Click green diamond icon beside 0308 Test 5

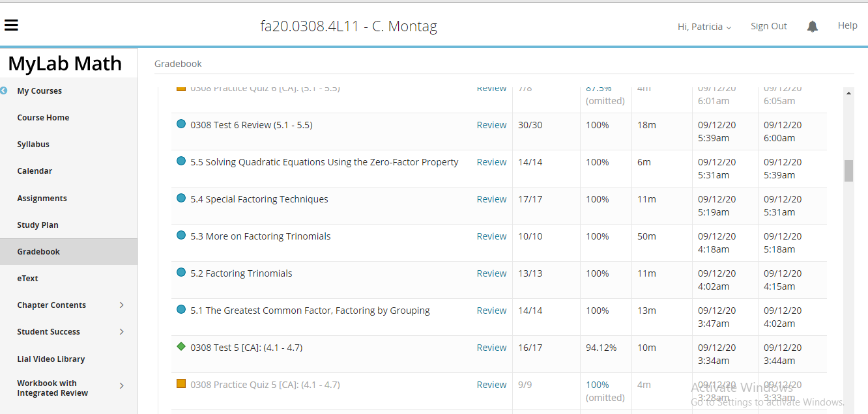181,347
